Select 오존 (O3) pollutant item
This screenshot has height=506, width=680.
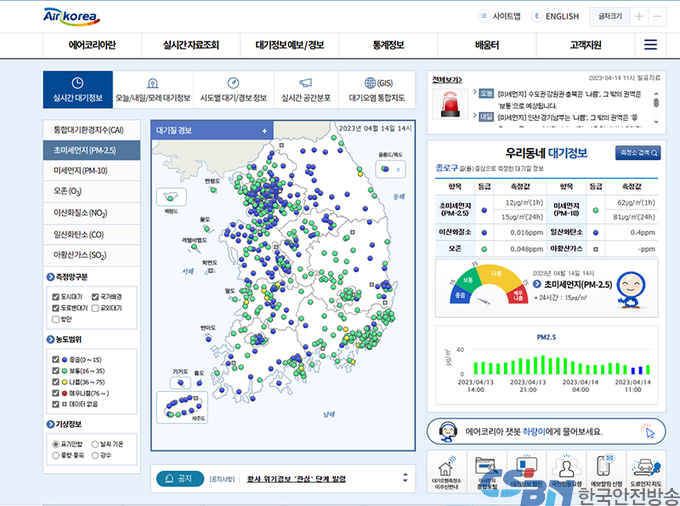pos(92,191)
